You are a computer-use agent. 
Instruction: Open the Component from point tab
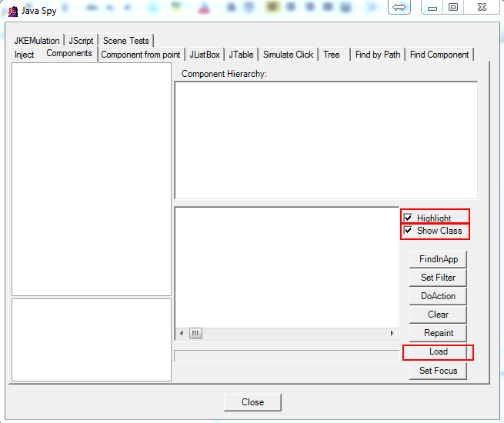[141, 55]
